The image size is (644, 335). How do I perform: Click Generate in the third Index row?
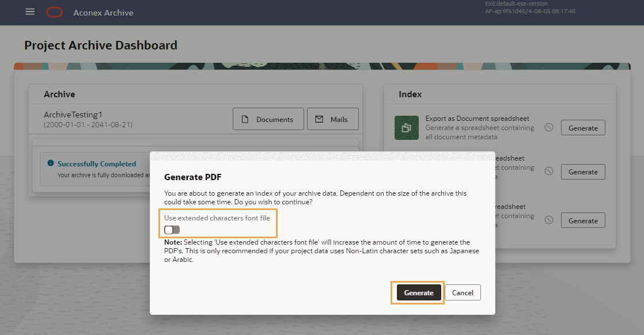point(583,220)
